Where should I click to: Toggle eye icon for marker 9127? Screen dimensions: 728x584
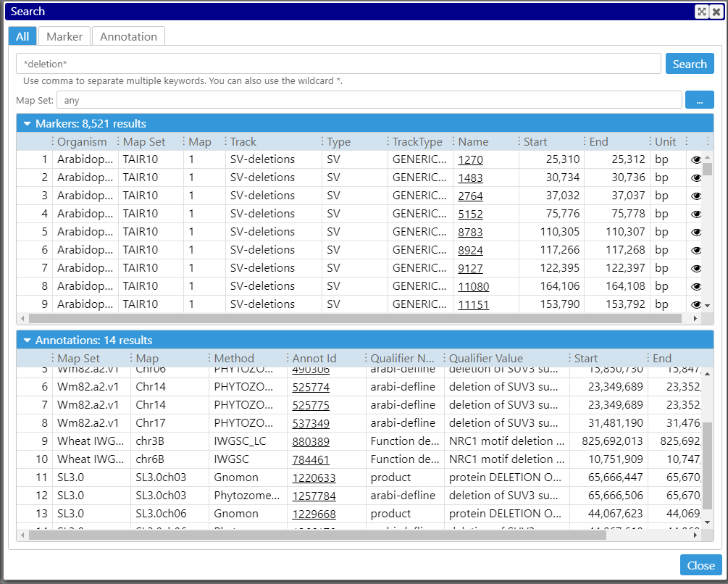pyautogui.click(x=696, y=268)
